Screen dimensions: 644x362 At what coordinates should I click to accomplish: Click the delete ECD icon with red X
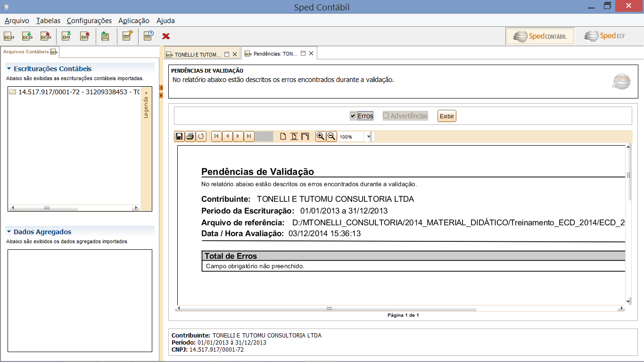click(46, 36)
